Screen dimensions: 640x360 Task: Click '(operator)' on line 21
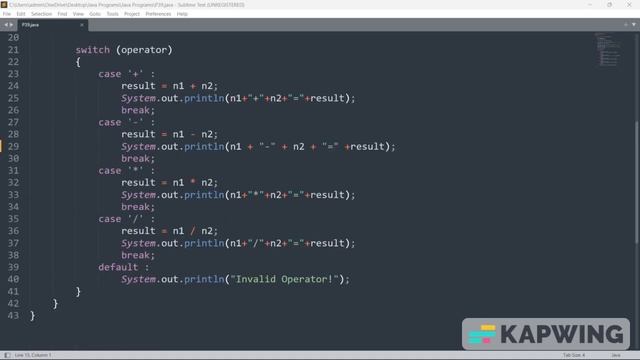(144, 50)
